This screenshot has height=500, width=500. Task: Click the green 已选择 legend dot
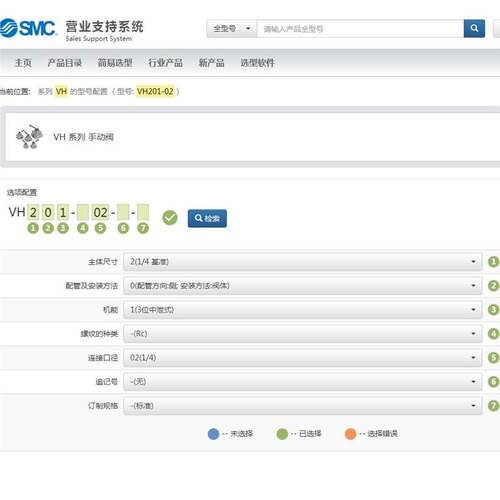click(282, 434)
